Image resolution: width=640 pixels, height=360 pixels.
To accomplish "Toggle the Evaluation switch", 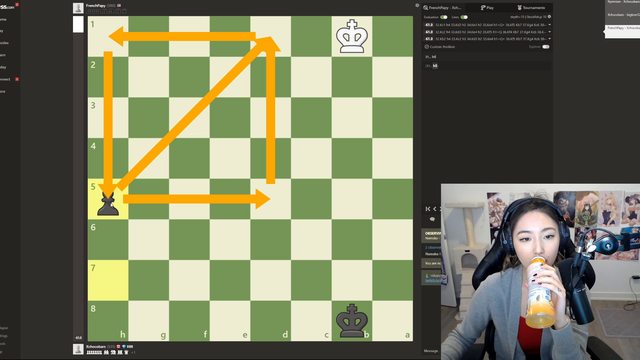I will pos(444,17).
